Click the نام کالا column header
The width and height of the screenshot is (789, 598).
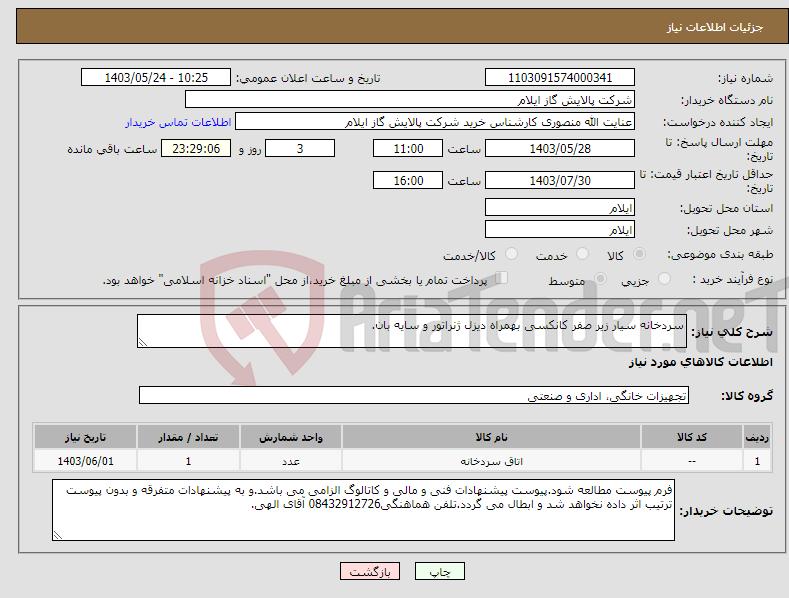491,437
